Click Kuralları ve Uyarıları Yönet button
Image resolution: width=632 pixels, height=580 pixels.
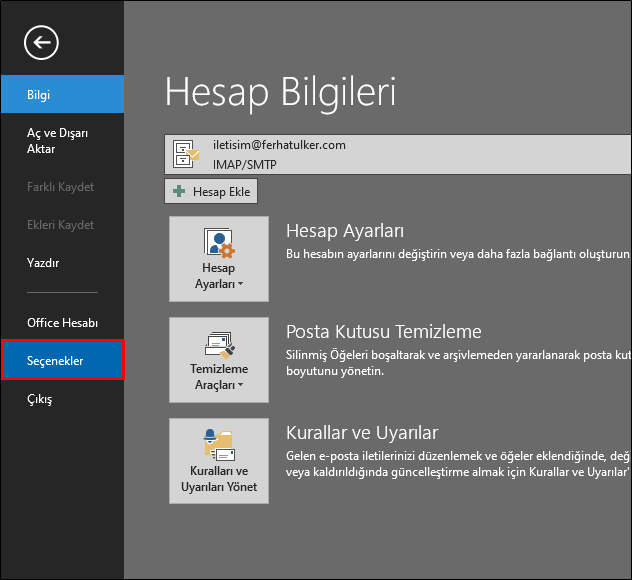(219, 461)
